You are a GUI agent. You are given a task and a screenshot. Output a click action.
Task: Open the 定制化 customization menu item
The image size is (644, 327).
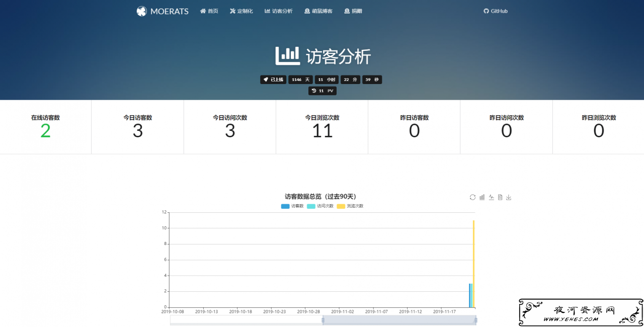point(242,11)
